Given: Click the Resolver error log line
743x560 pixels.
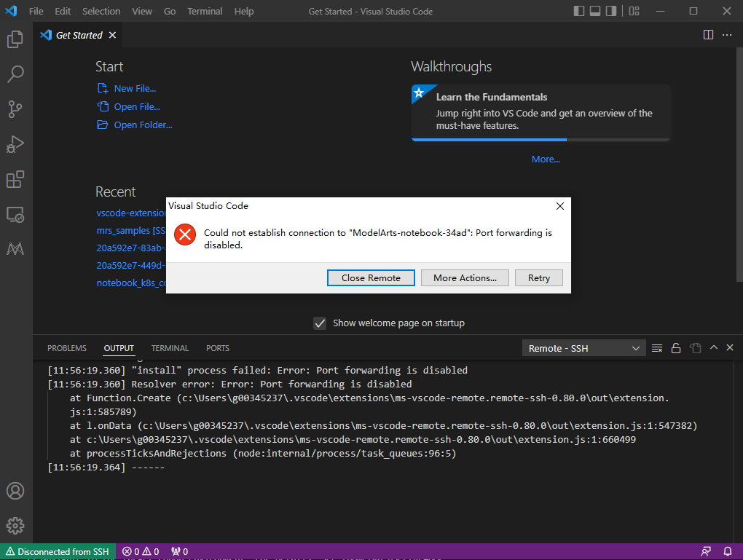Looking at the screenshot, I should [229, 384].
